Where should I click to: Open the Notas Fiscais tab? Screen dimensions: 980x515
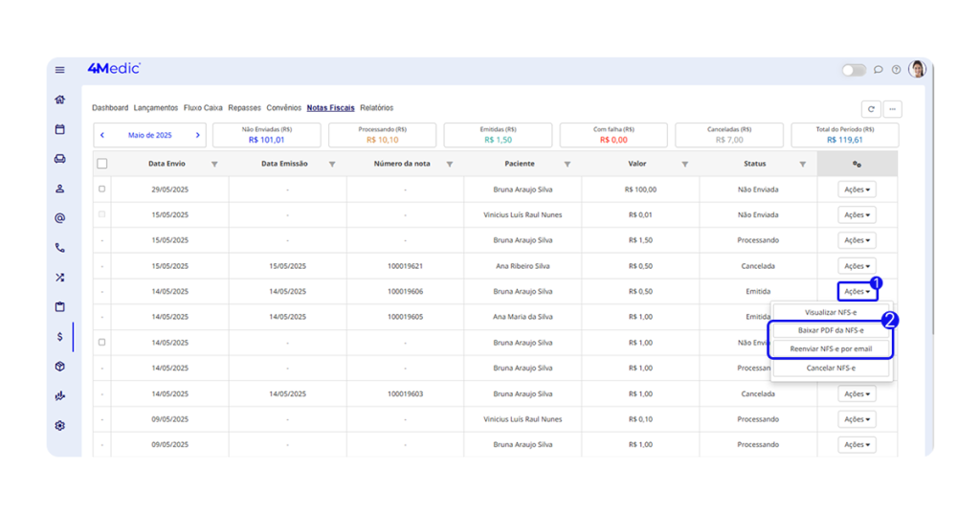[330, 108]
